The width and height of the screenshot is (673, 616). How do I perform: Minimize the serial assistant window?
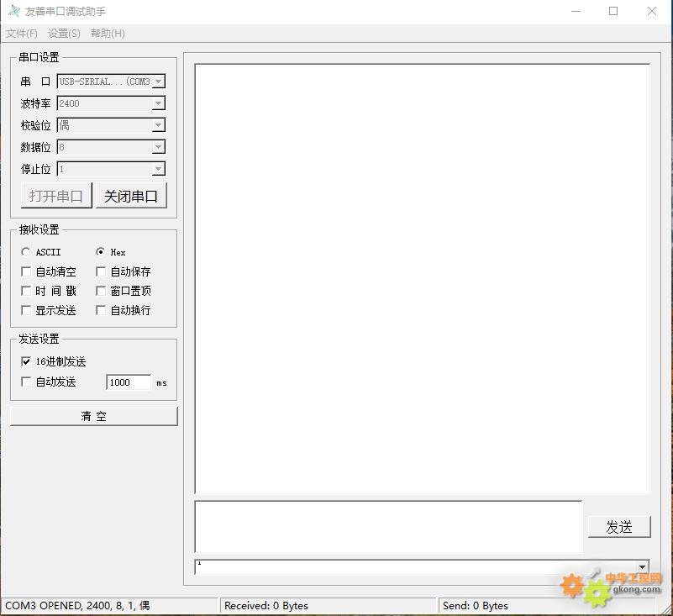pyautogui.click(x=576, y=11)
